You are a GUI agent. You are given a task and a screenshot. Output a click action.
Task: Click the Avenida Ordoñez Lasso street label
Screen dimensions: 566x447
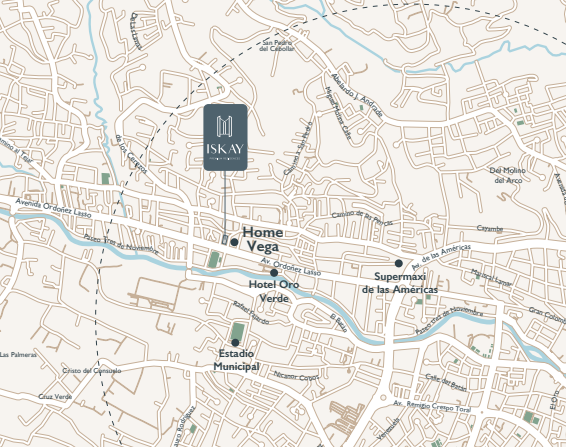(x=53, y=208)
